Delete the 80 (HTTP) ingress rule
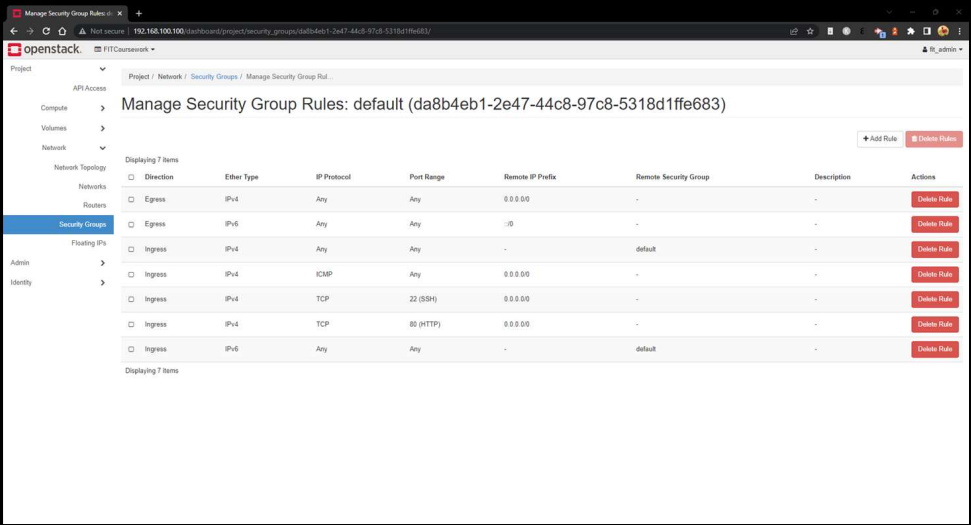This screenshot has height=525, width=971. coord(934,324)
